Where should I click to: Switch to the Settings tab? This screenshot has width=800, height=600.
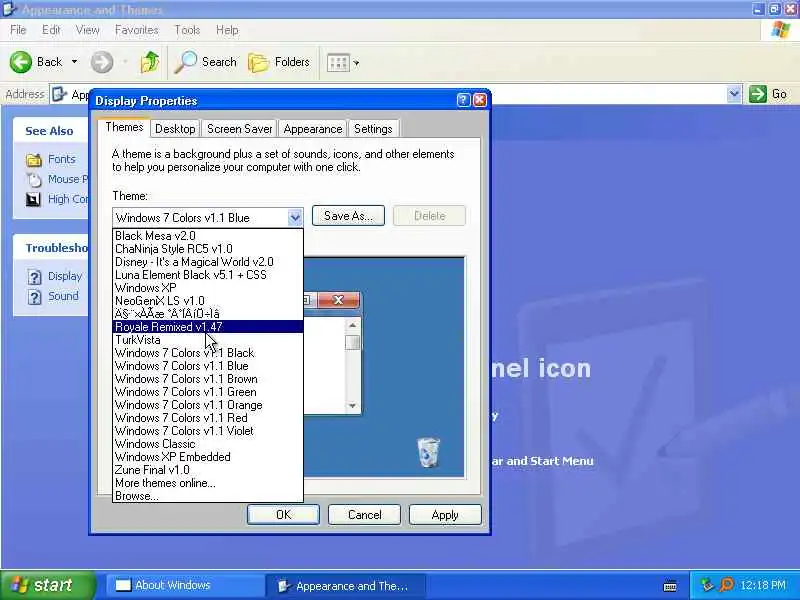373,129
